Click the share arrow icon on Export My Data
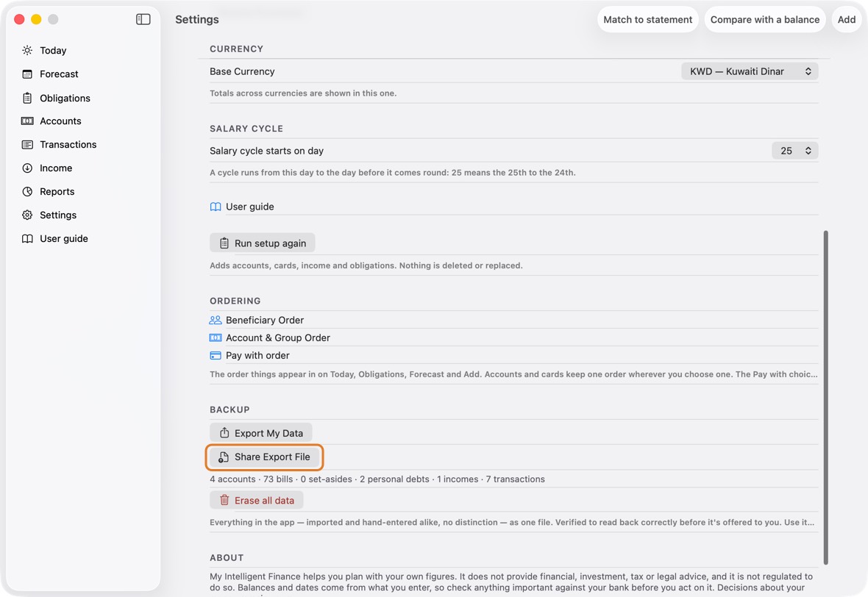Viewport: 868px width, 597px height. pyautogui.click(x=224, y=432)
